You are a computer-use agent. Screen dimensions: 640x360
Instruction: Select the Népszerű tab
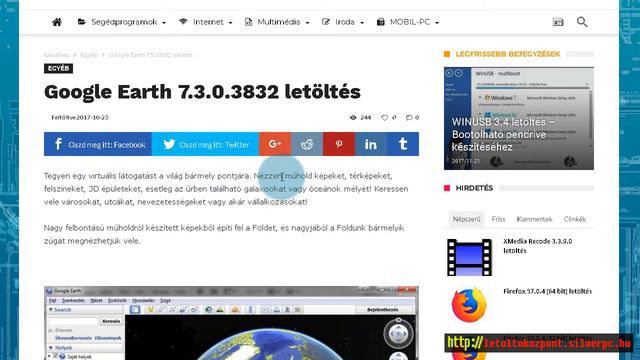[466, 219]
